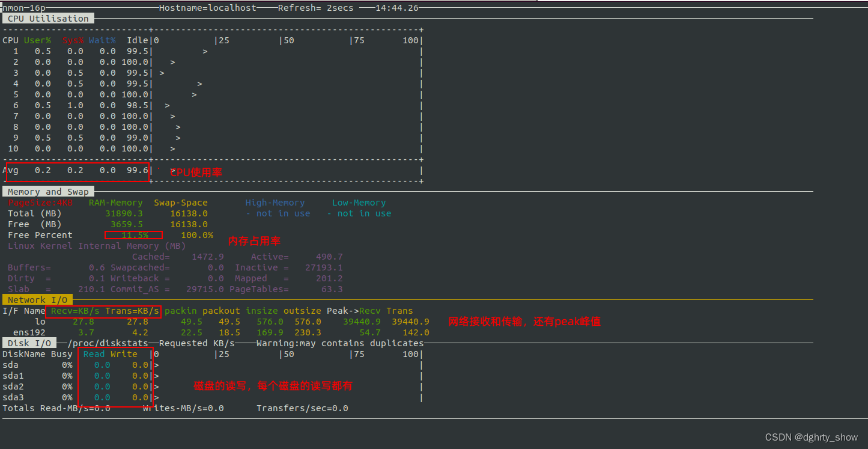This screenshot has height=449, width=868.
Task: Click the Network I/O section heading
Action: tap(37, 300)
